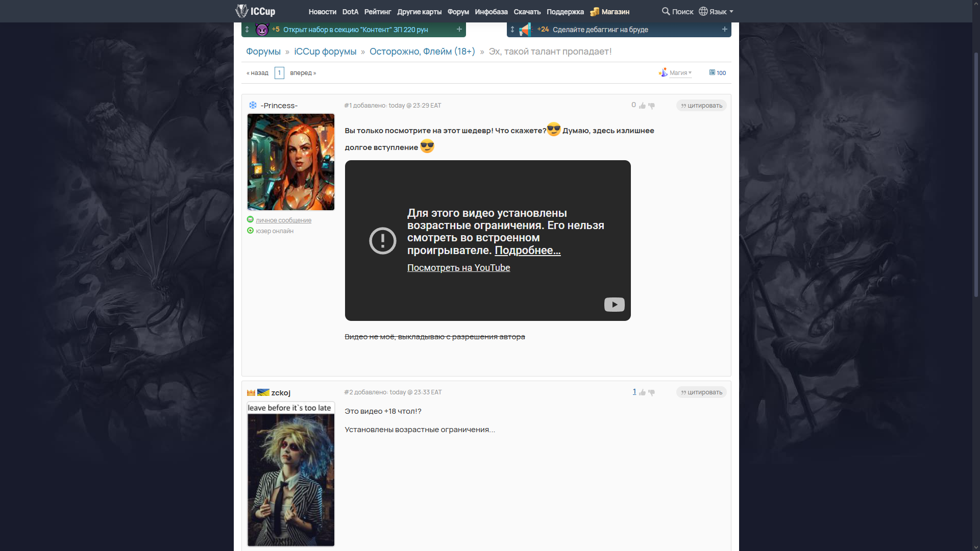980x551 pixels.
Task: Click the -Princess- avatar image
Action: pos(291,162)
